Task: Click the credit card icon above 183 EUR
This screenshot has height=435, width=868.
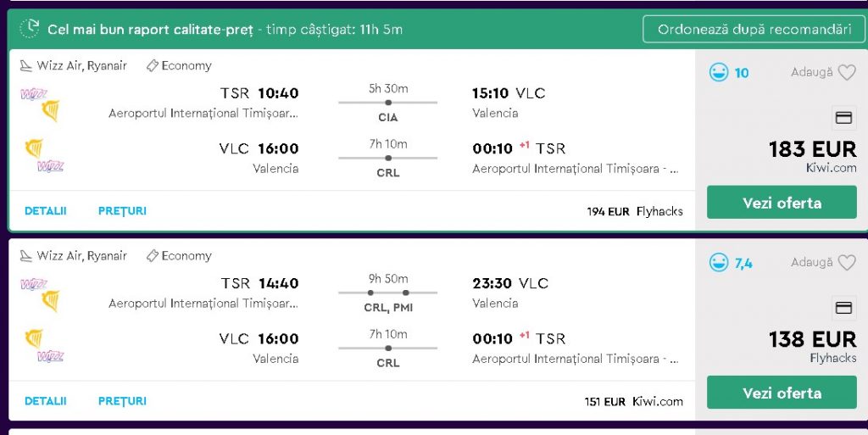Action: pyautogui.click(x=843, y=118)
